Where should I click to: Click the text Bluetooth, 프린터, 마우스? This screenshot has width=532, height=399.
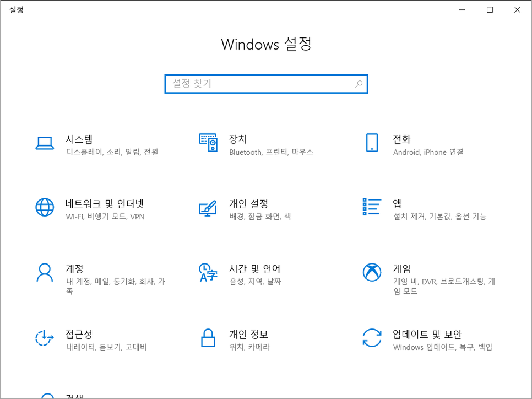271,152
